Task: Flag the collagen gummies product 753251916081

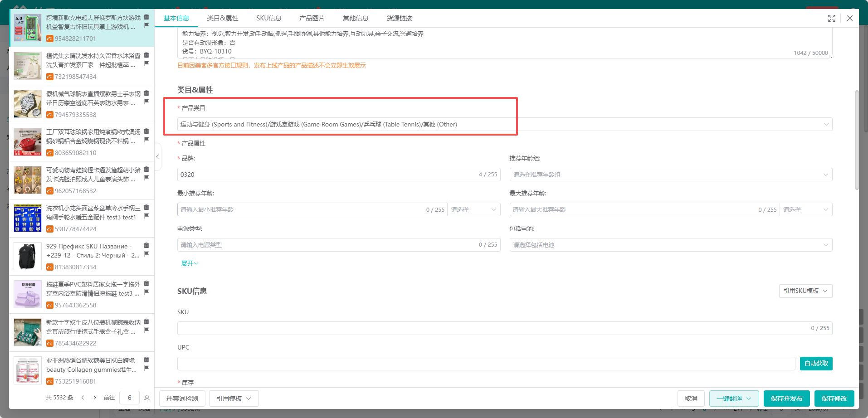Action: [146, 368]
